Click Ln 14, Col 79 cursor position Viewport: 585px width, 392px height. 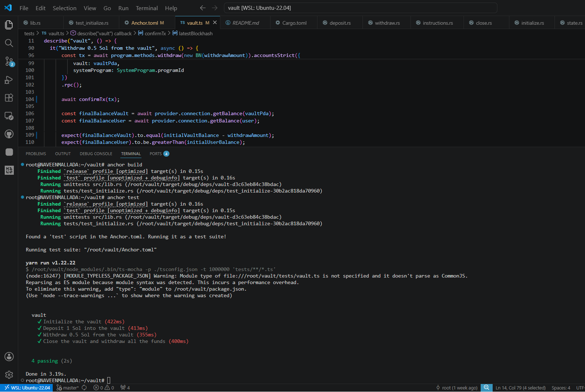click(x=520, y=388)
